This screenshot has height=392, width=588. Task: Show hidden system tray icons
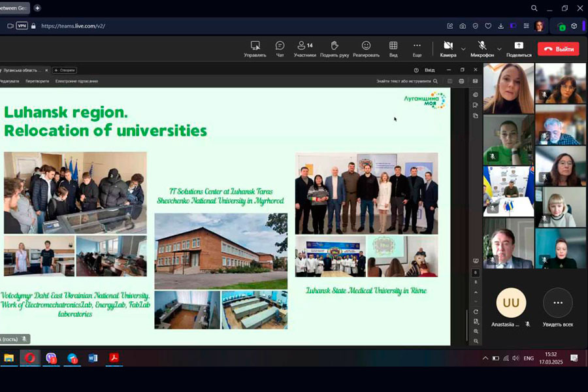point(485,358)
